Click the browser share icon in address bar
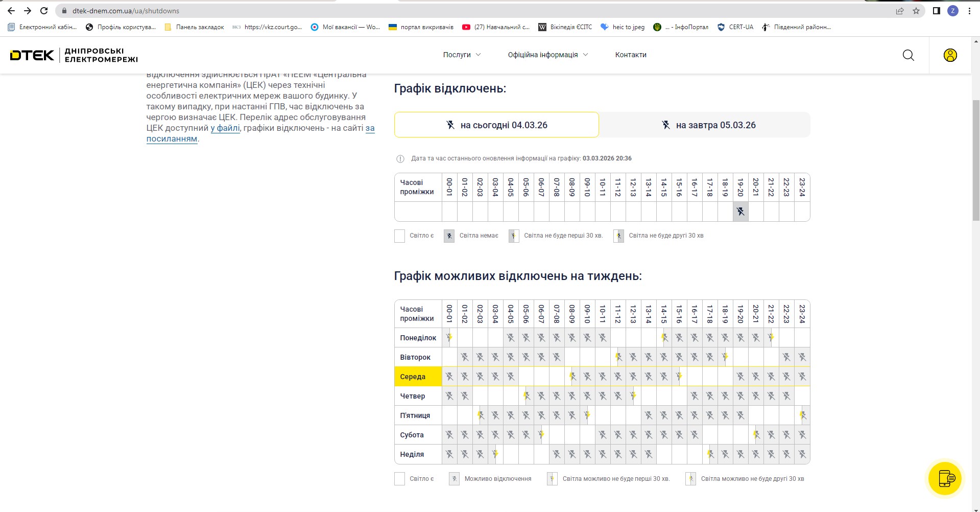Viewport: 980px width, 512px height. click(x=900, y=11)
